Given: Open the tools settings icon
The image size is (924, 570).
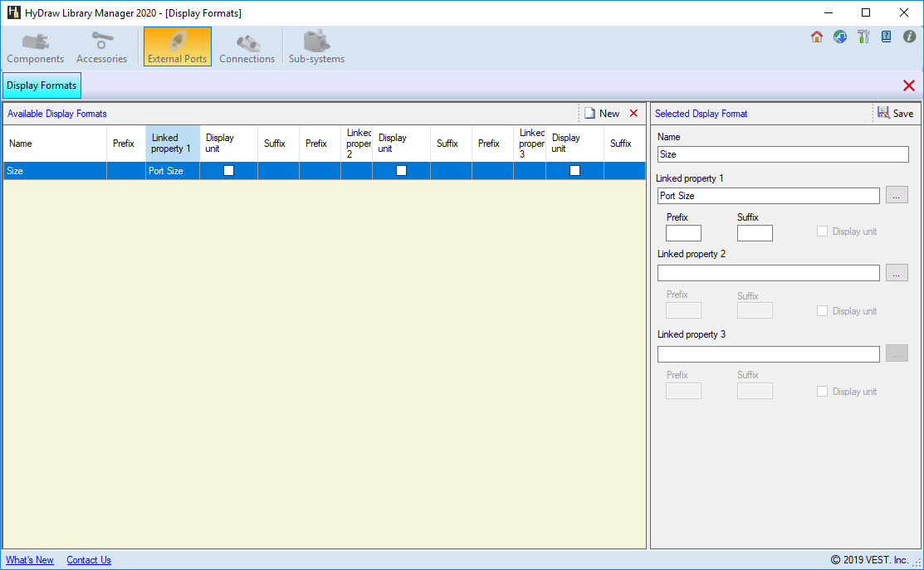Looking at the screenshot, I should (863, 37).
